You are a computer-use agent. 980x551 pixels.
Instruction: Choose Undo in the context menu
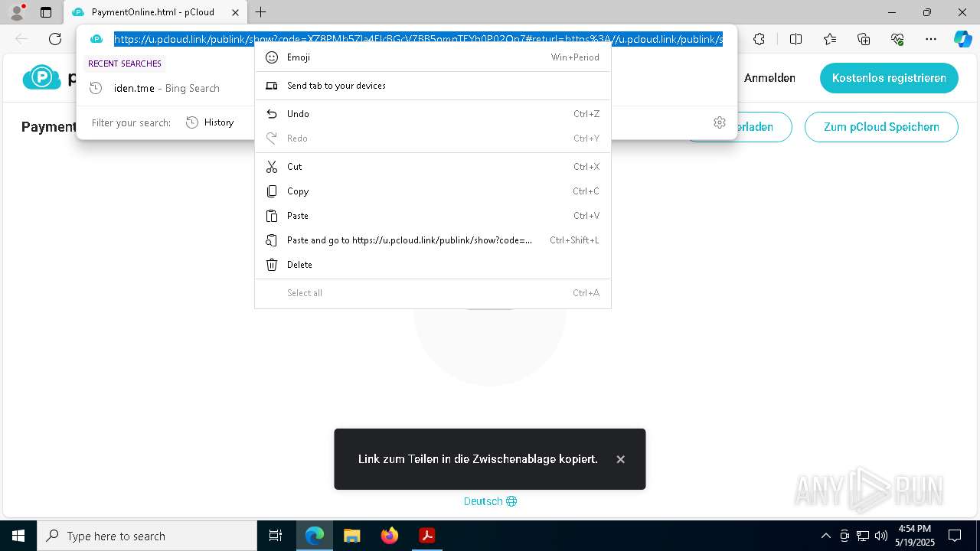433,114
